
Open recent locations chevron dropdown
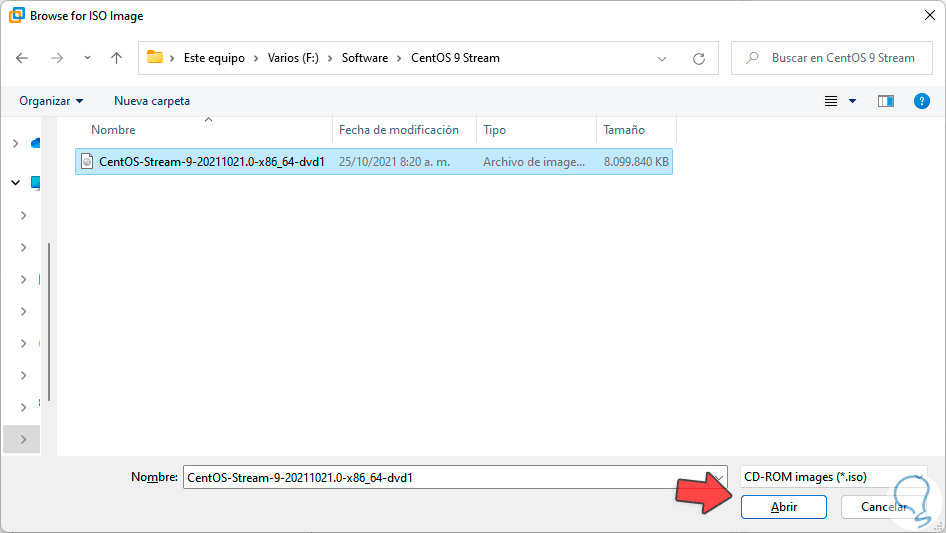(87, 58)
